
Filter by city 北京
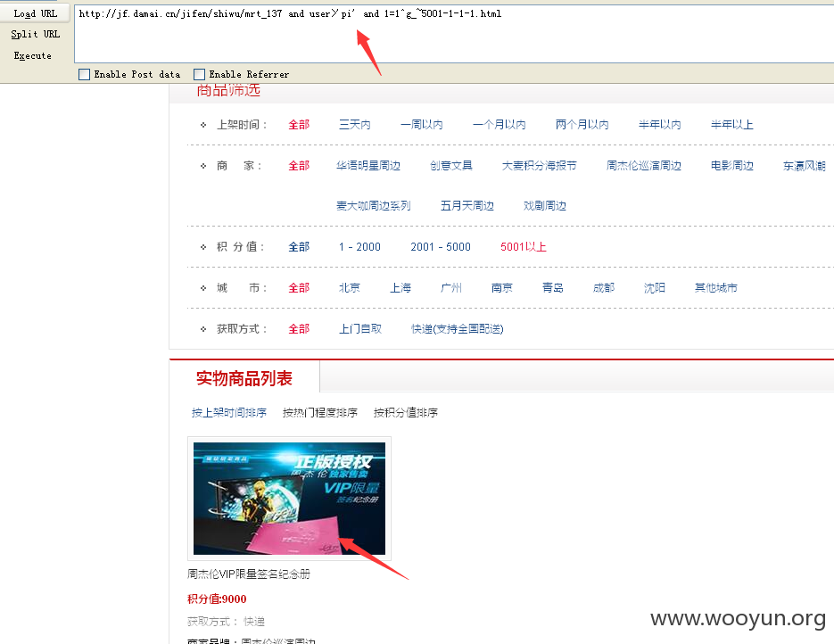pos(350,288)
